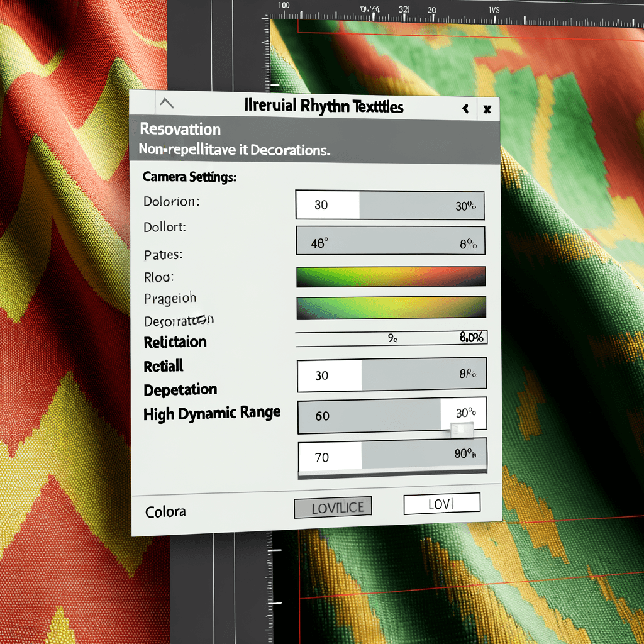Click the back arrow in title bar
This screenshot has width=644, height=644.
coord(465,109)
